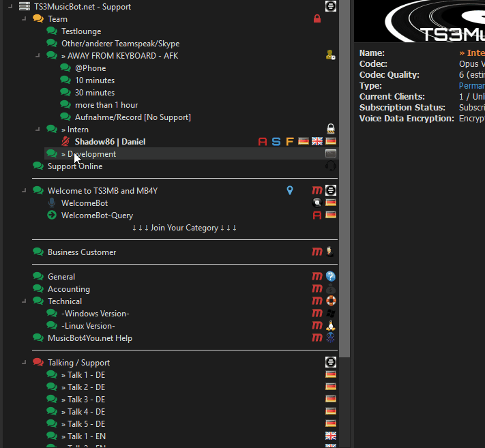Click the AFK user icon on AWAY FROM KEYBOARD row
This screenshot has width=485, height=448.
331,55
